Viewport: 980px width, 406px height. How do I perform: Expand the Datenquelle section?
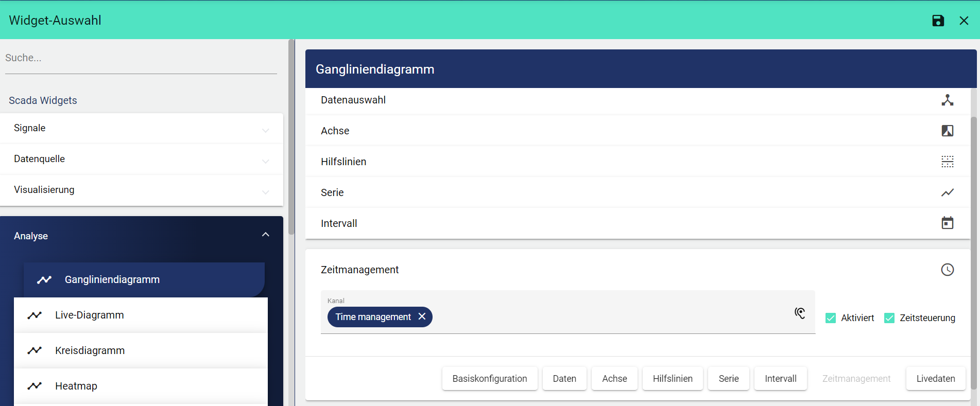pyautogui.click(x=265, y=160)
